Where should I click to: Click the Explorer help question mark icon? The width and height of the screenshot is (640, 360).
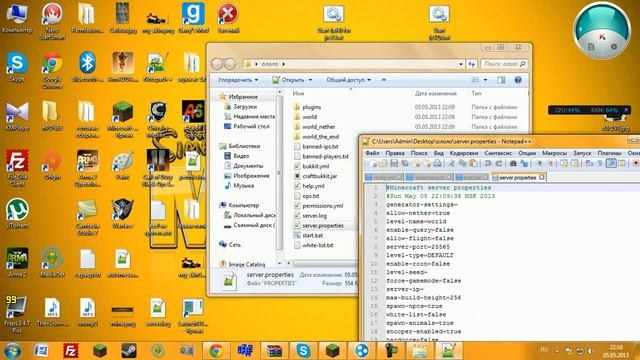pos(518,80)
